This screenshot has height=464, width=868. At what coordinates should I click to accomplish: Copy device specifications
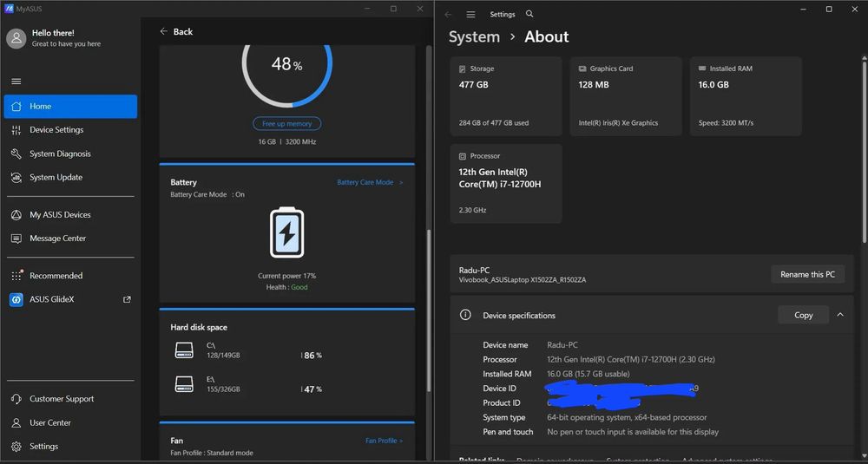click(x=803, y=315)
